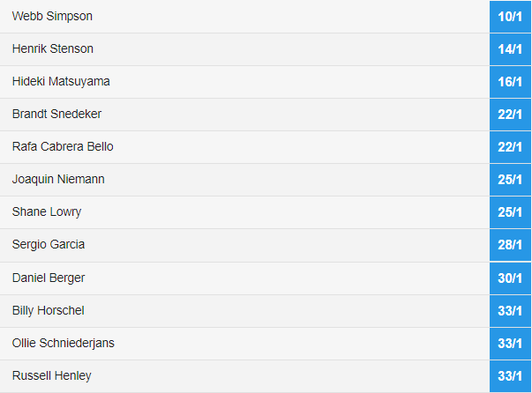Click the Rafa Cabrera Bello name

(63, 146)
